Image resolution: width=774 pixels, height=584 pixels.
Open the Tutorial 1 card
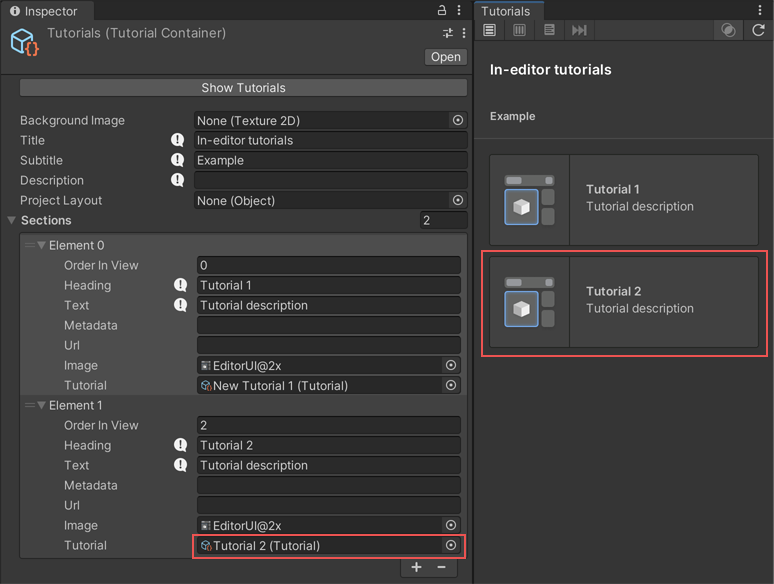click(624, 200)
